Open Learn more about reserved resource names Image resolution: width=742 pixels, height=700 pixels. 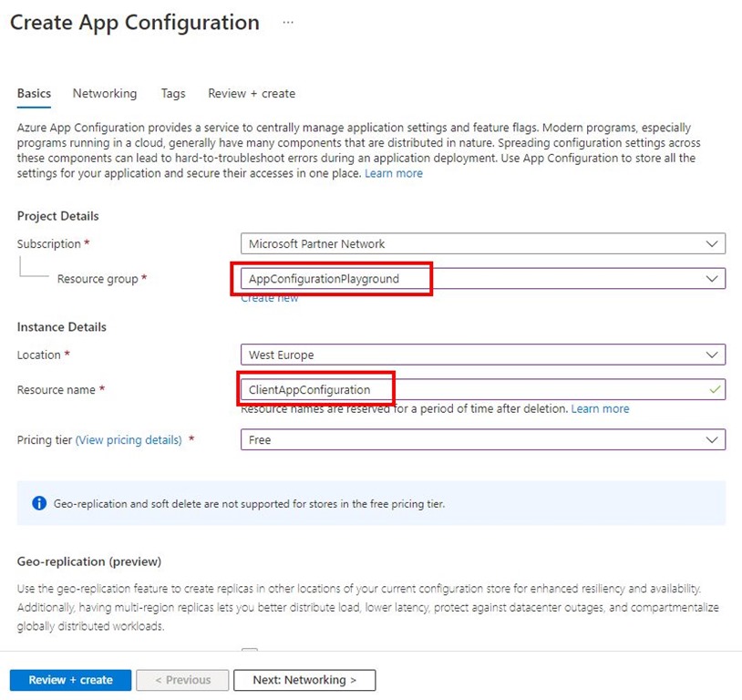[x=600, y=409]
